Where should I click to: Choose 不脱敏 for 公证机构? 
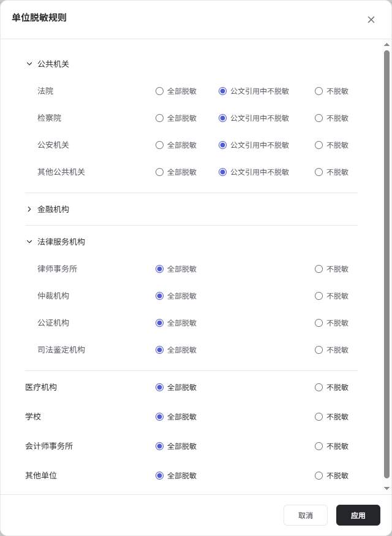pyautogui.click(x=318, y=323)
